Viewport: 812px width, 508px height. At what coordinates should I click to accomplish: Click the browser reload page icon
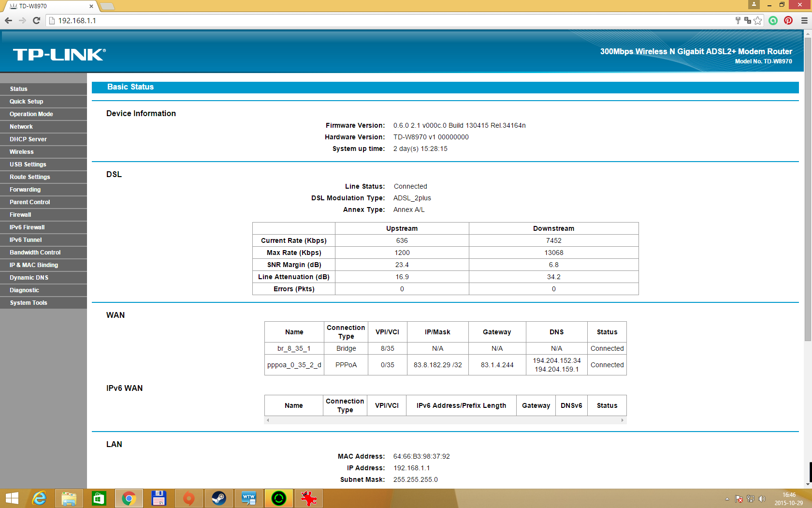coord(36,20)
